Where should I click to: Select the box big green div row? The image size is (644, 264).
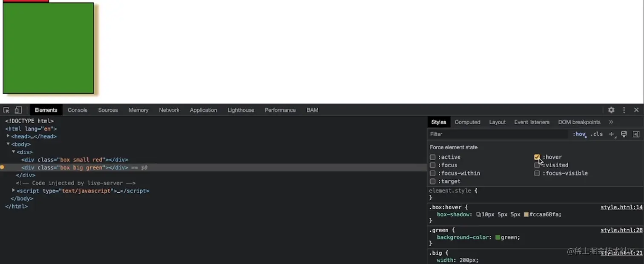pos(213,167)
